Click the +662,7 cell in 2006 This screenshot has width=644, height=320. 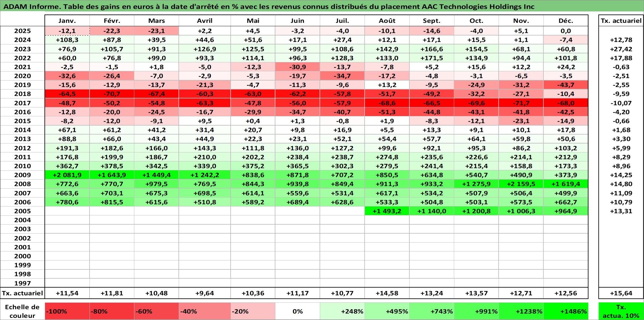(566, 202)
